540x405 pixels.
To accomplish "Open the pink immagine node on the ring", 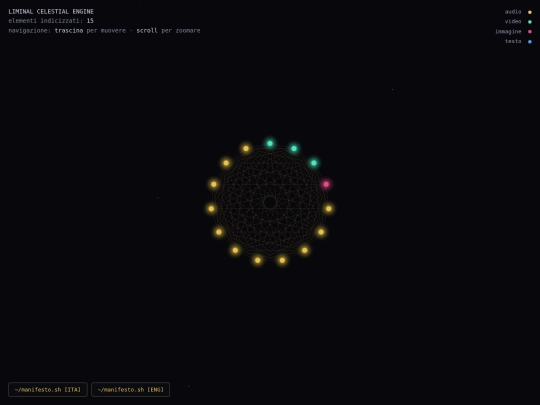I will point(326,184).
